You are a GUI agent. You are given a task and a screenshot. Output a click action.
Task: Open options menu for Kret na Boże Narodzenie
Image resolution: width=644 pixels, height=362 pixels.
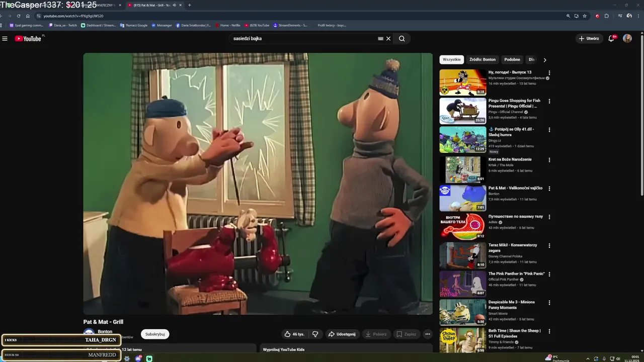coord(549,160)
